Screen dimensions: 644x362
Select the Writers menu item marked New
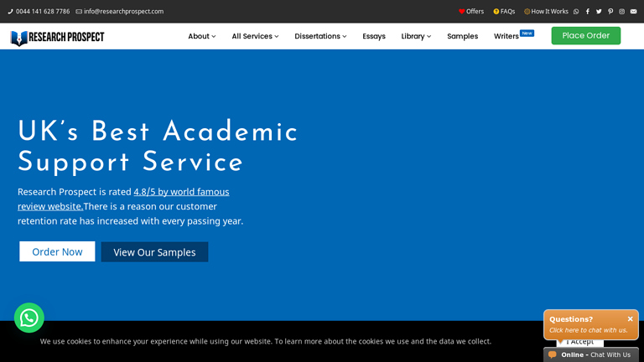(506, 36)
